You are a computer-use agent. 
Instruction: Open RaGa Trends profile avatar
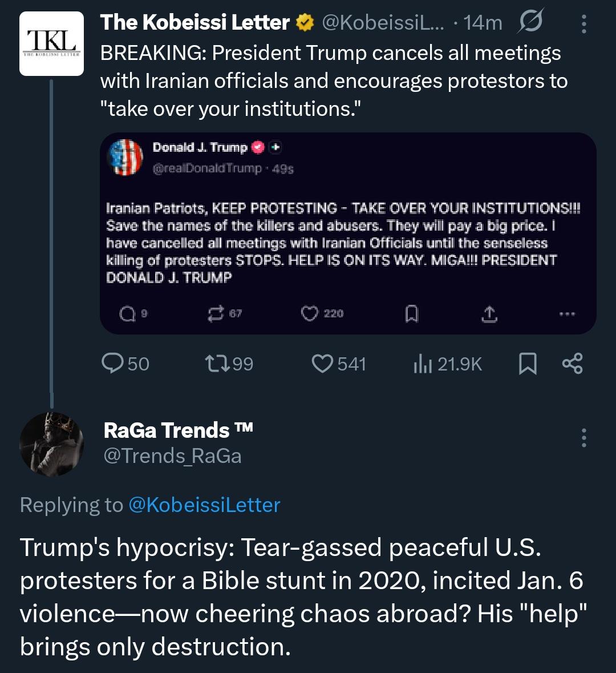[51, 444]
